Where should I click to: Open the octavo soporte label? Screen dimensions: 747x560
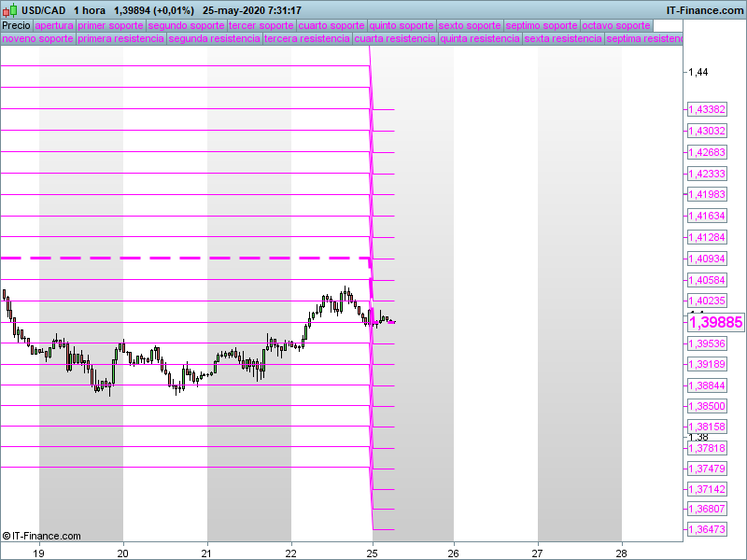click(616, 26)
